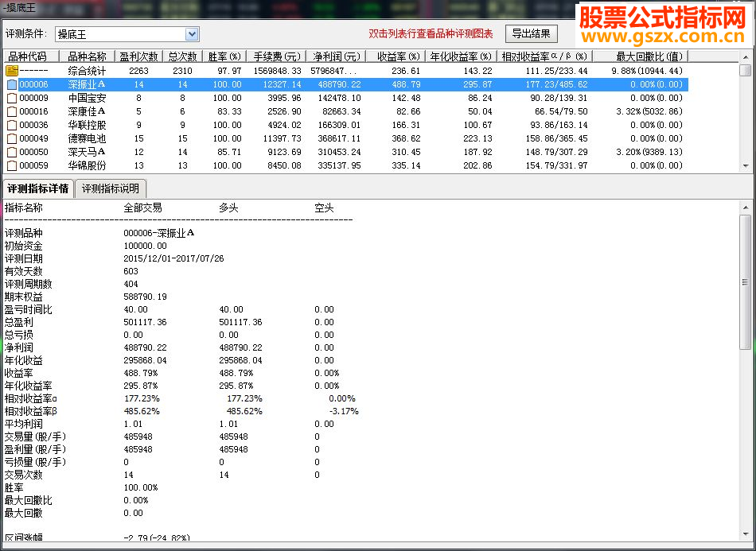The image size is (756, 551).
Task: Click code 000009 in the list
Action: (33, 98)
